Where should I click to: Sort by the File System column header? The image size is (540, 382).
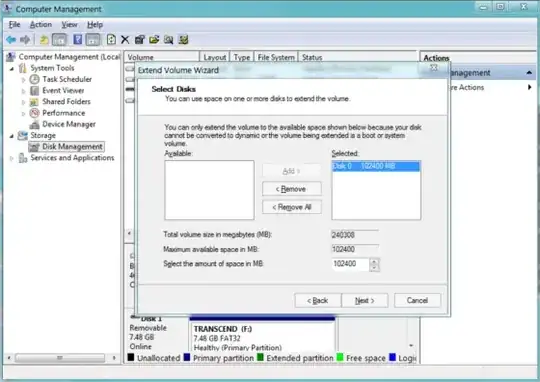(276, 57)
